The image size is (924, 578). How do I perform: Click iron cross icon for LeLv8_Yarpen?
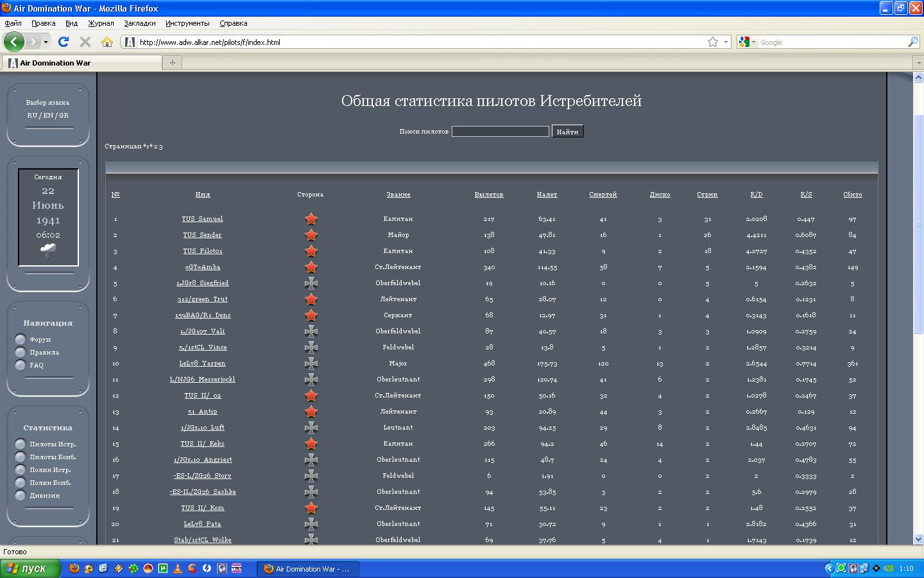coord(311,363)
